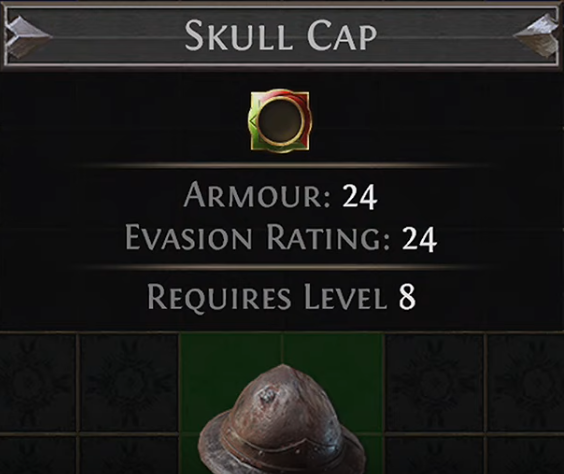564x474 pixels.
Task: Select the Armour: 24 stat line
Action: (x=281, y=196)
